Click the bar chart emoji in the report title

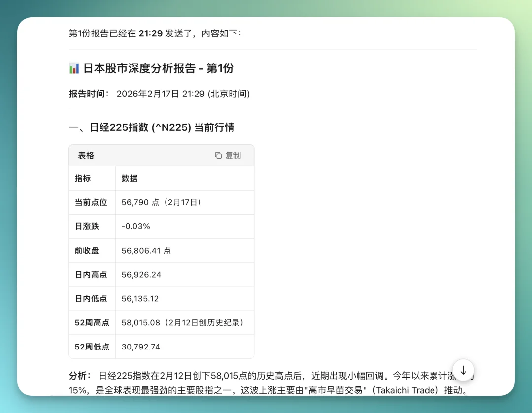(73, 68)
